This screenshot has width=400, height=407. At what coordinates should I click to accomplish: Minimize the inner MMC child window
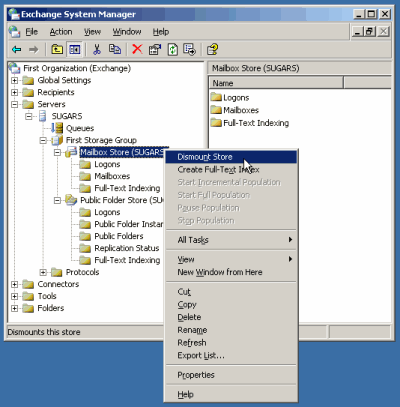pos(358,32)
